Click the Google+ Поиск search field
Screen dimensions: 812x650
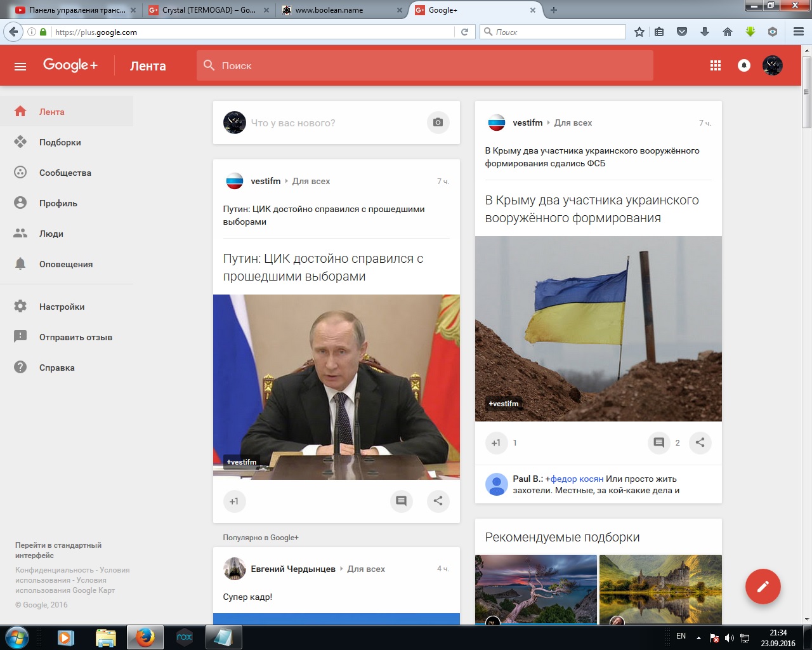click(x=425, y=65)
